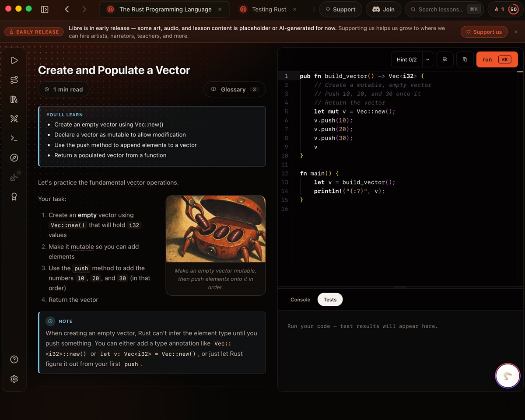Click the Search lessons field

click(444, 9)
